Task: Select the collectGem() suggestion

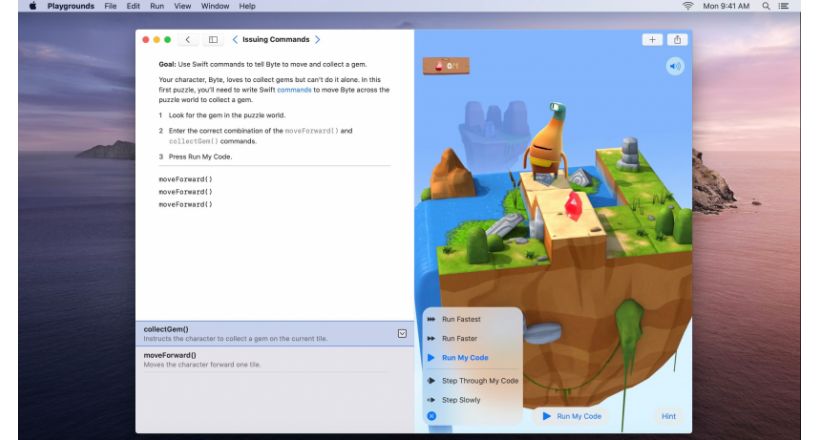Action: [274, 334]
